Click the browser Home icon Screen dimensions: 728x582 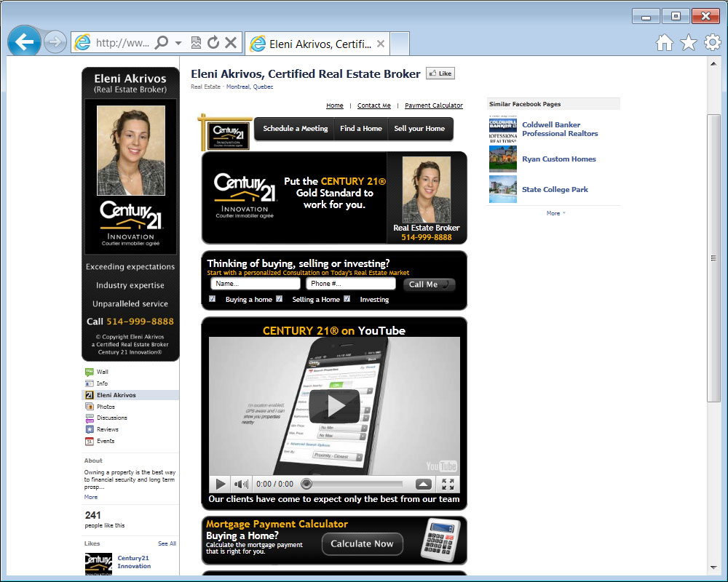click(x=665, y=43)
